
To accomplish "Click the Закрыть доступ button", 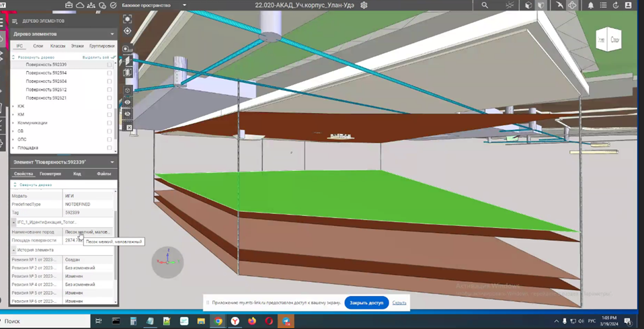I will (366, 303).
